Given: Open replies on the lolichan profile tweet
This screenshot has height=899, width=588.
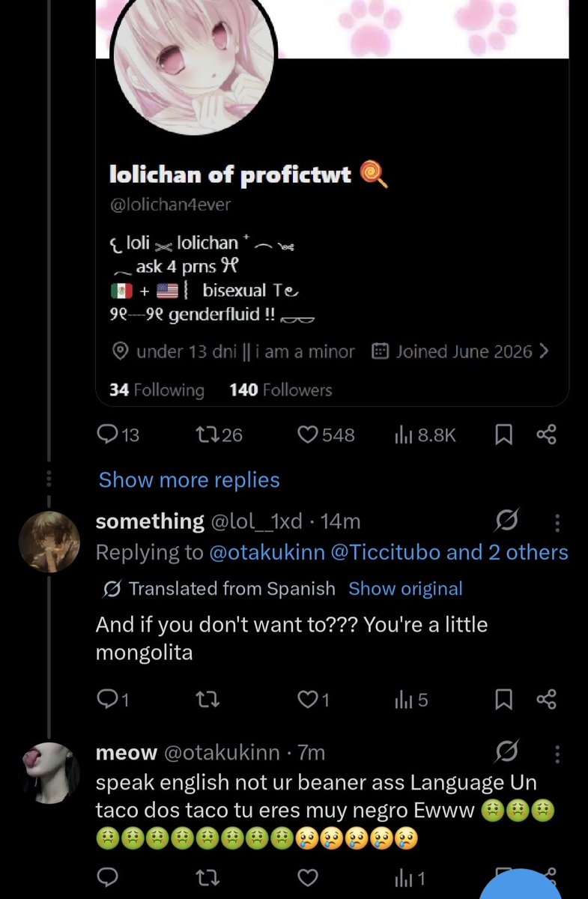Looking at the screenshot, I should (118, 435).
